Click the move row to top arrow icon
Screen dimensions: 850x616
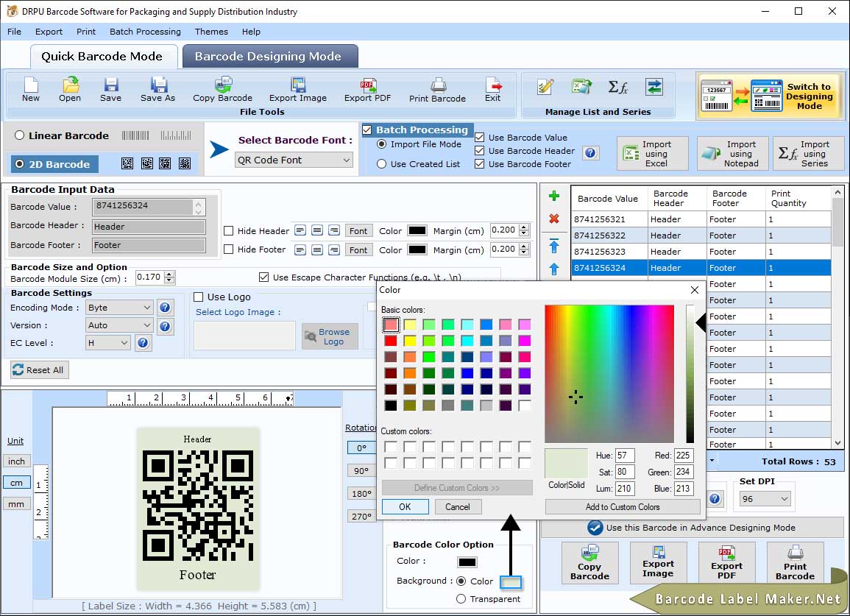(x=554, y=246)
